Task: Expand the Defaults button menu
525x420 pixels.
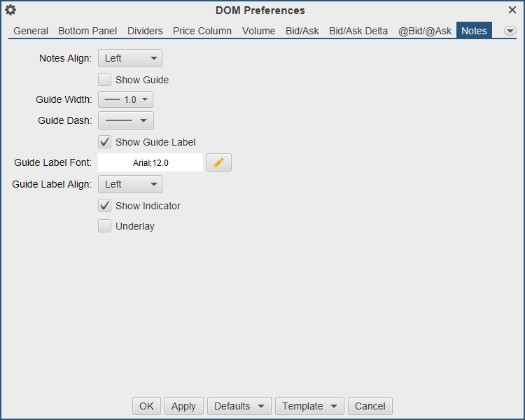Action: click(239, 406)
